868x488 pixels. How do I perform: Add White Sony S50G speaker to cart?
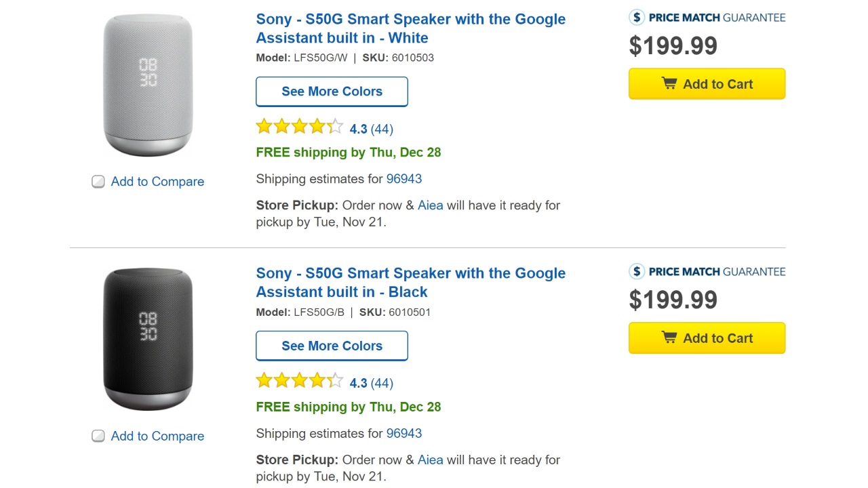pyautogui.click(x=707, y=84)
